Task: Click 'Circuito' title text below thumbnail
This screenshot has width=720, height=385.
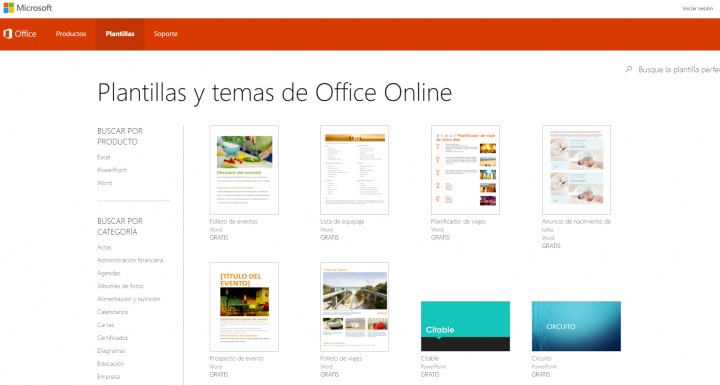Action: (x=541, y=358)
